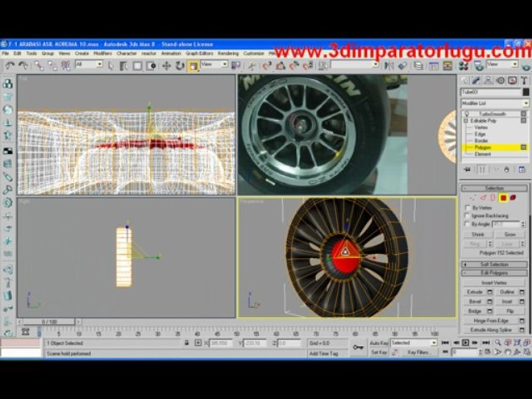Open the Select by Name dialog icon
Image resolution: width=532 pixels, height=399 pixels.
pyautogui.click(x=124, y=65)
